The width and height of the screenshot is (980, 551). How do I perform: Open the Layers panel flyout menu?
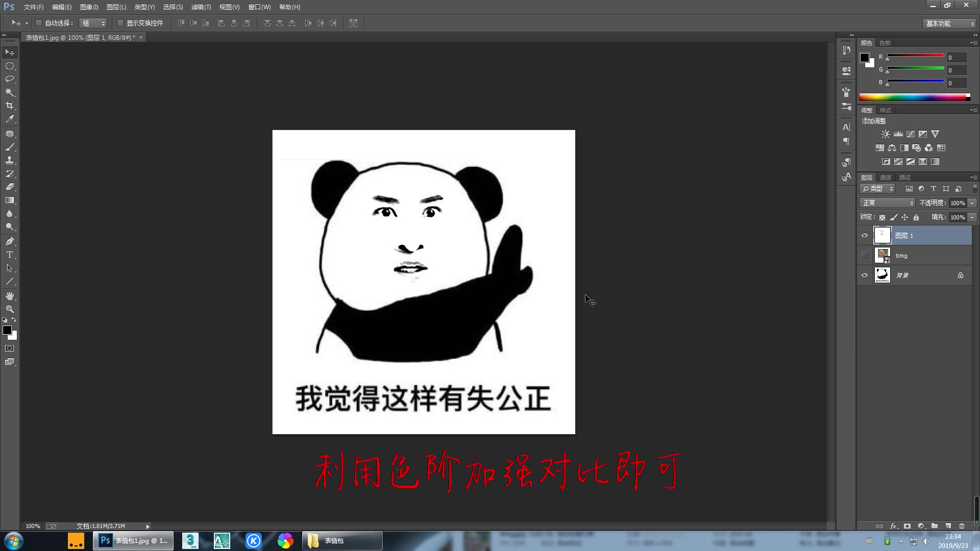tap(974, 178)
